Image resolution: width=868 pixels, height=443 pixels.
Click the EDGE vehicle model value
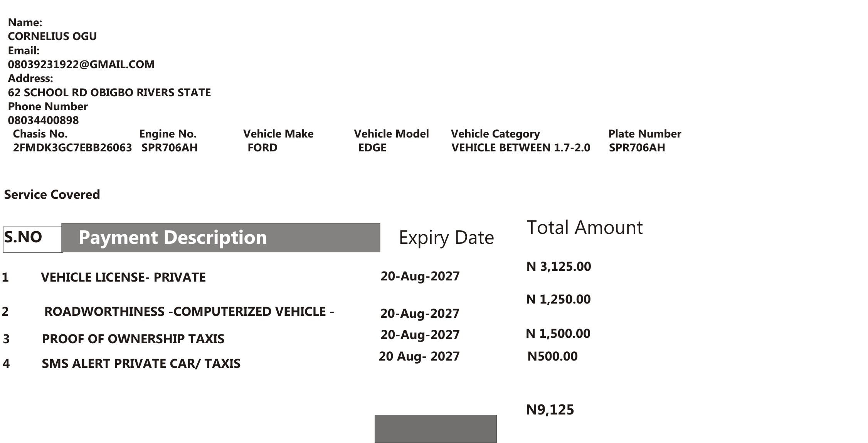coord(372,148)
